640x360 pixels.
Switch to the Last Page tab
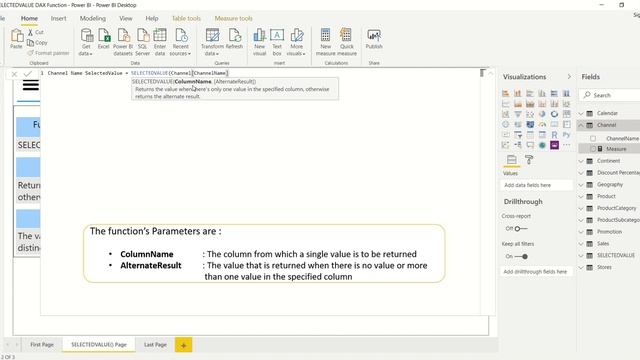pyautogui.click(x=155, y=344)
